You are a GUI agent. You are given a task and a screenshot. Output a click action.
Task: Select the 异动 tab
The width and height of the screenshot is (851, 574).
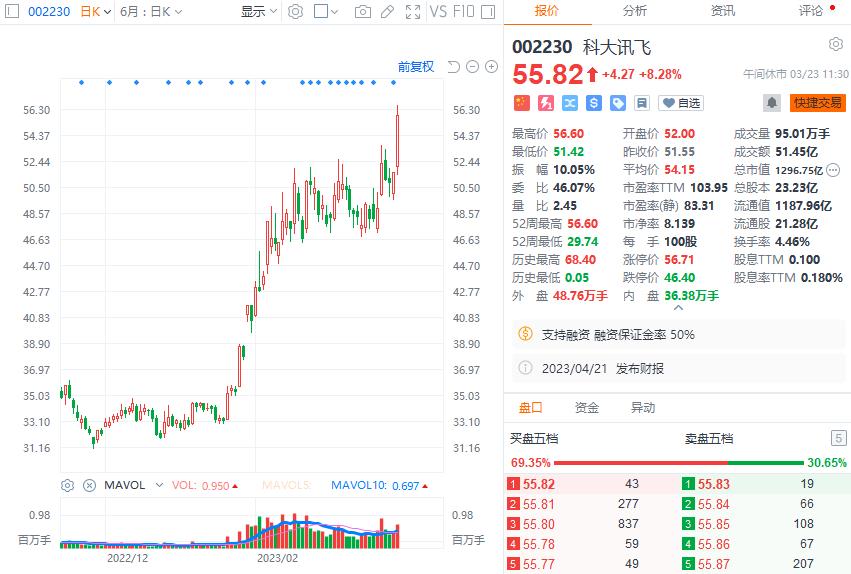click(x=643, y=407)
